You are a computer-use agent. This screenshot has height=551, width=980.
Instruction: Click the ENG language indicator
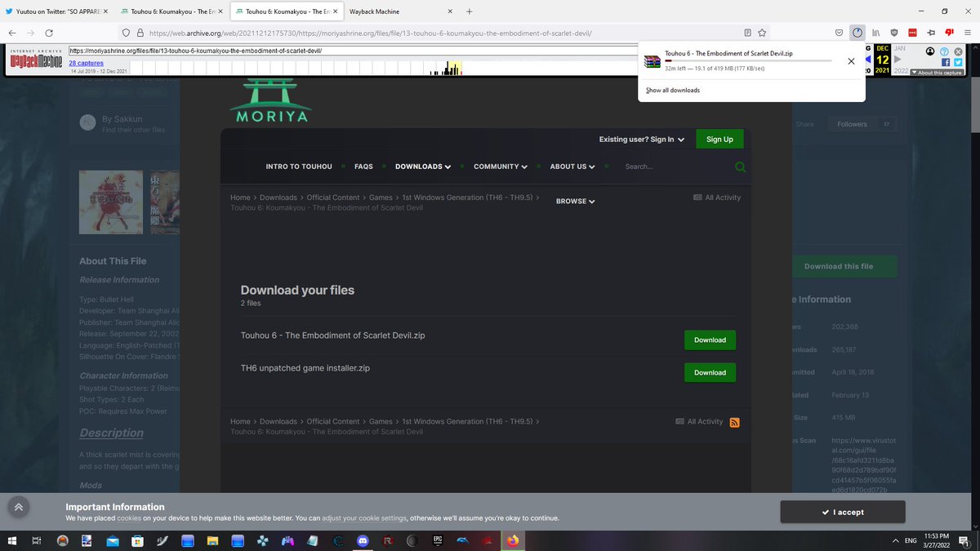click(x=910, y=540)
